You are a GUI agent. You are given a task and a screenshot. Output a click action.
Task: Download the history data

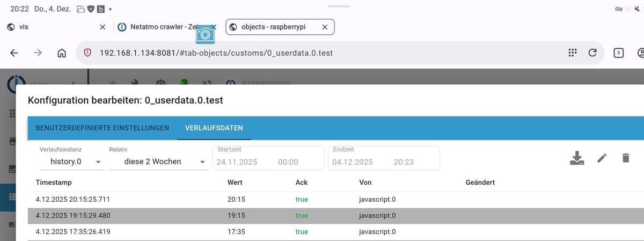576,158
